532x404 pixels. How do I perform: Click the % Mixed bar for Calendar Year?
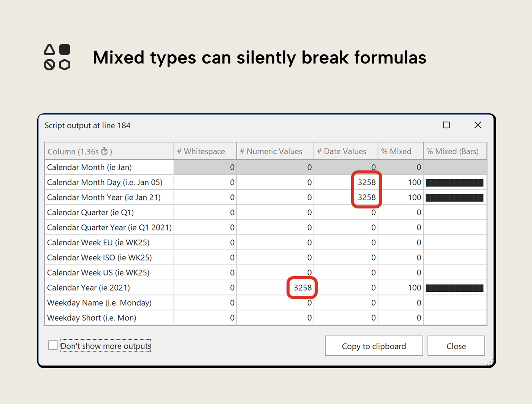click(x=454, y=288)
